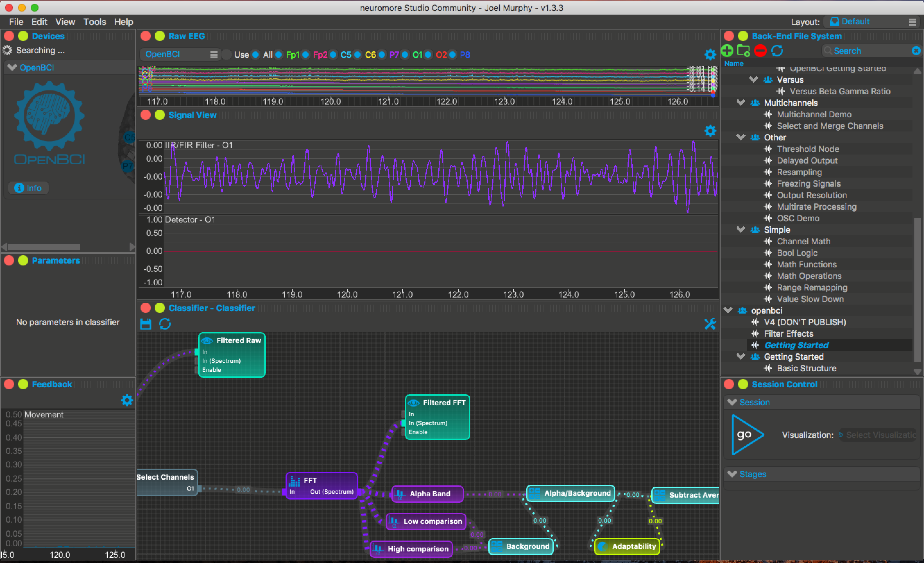Open the Tools menu
The image size is (924, 563).
point(95,22)
